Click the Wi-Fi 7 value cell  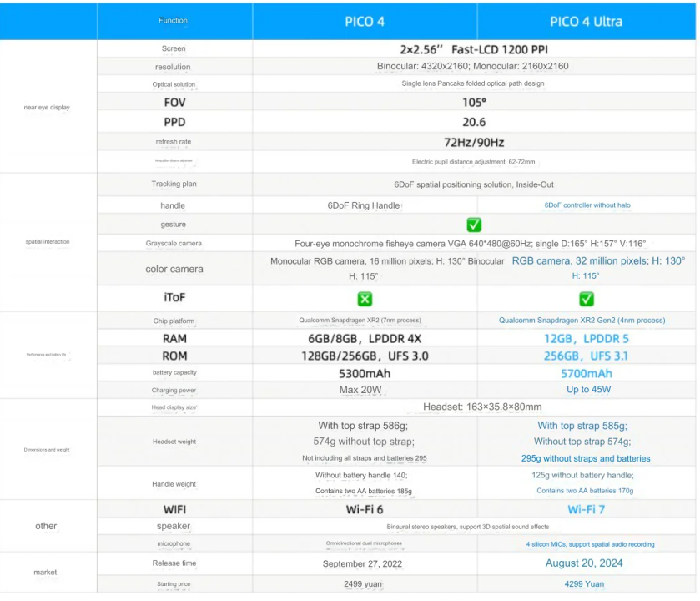point(587,509)
